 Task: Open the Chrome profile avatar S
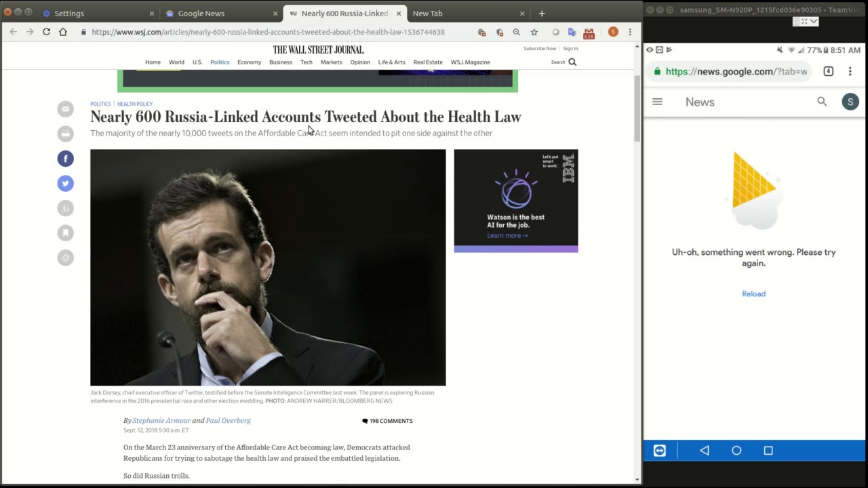click(x=613, y=32)
